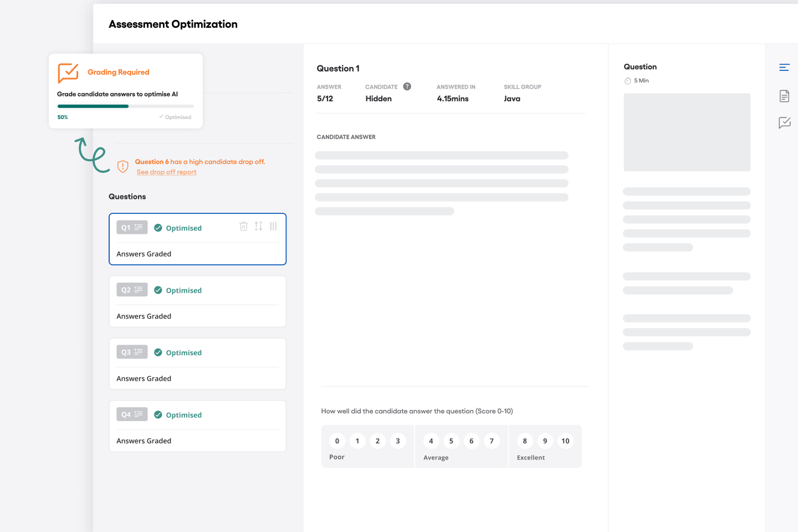The width and height of the screenshot is (798, 532).
Task: Click the 50% grading progress bar
Action: click(125, 106)
